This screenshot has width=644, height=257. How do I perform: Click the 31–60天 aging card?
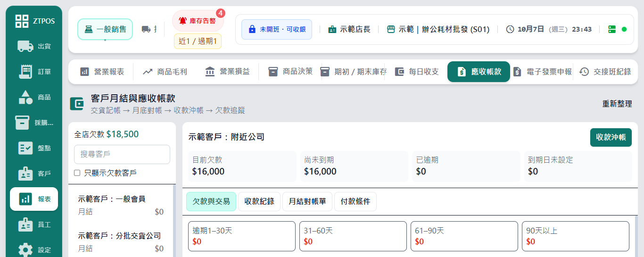[353, 236]
